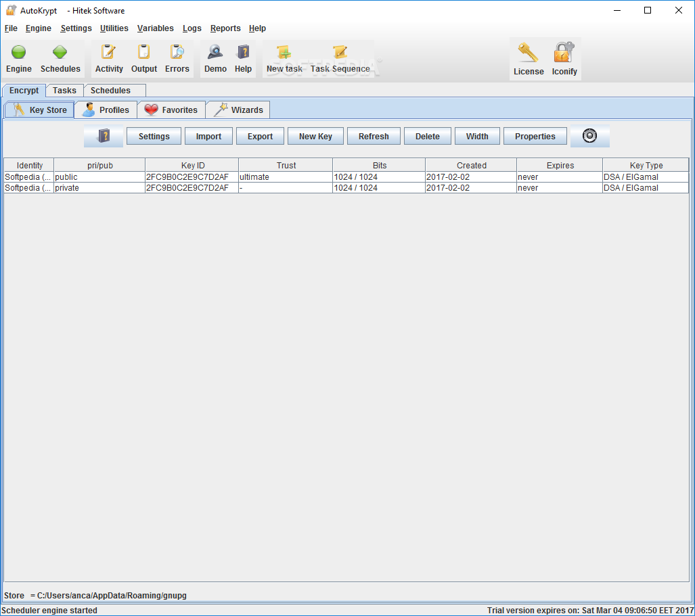Screen dimensions: 695x616
Task: Click the Properties button
Action: pos(535,137)
